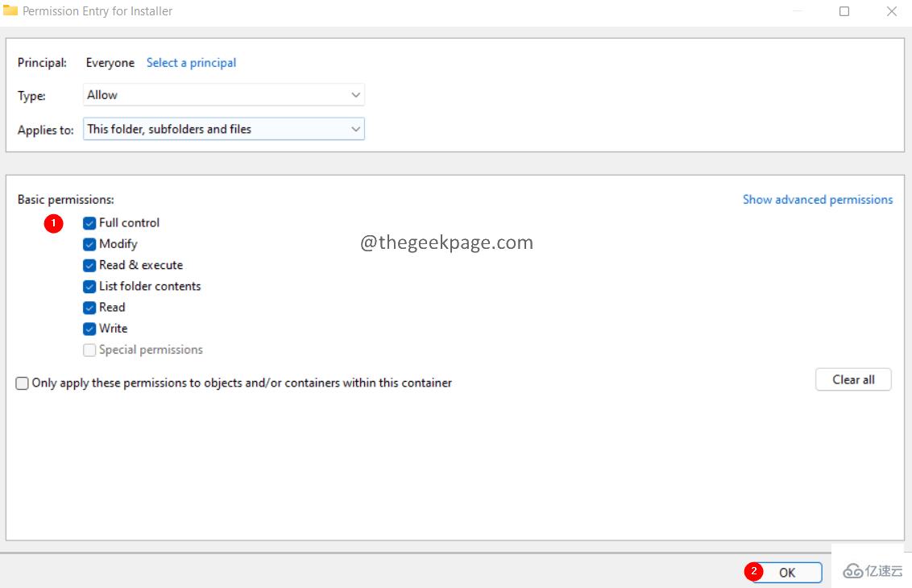Uncheck List folder contents
912x588 pixels.
(x=89, y=286)
